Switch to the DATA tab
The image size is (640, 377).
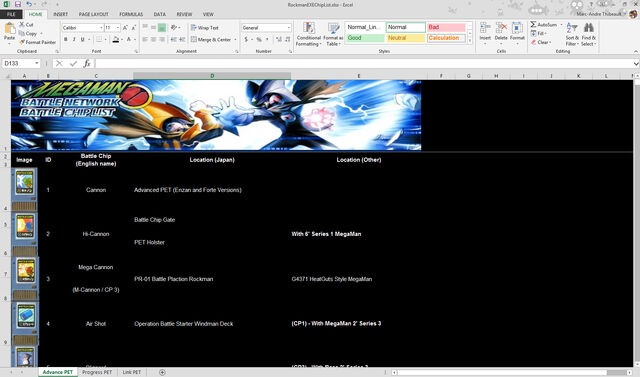click(160, 14)
